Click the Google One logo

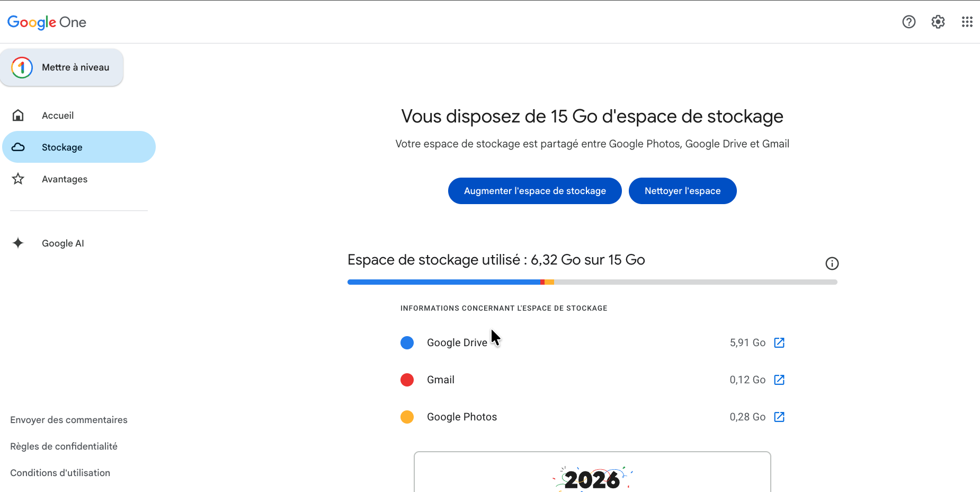(x=47, y=22)
